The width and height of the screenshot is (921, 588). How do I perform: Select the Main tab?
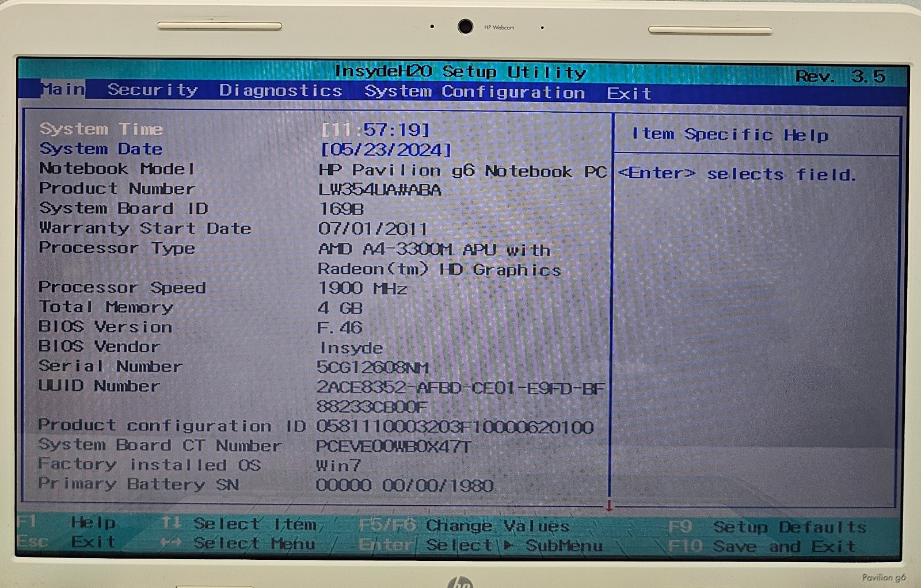[x=63, y=89]
